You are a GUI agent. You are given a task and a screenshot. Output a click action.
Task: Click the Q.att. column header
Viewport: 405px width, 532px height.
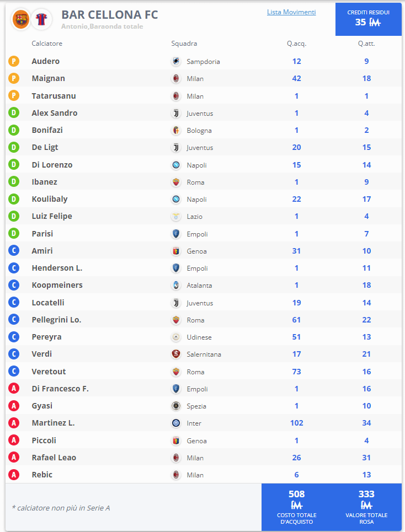pos(366,44)
